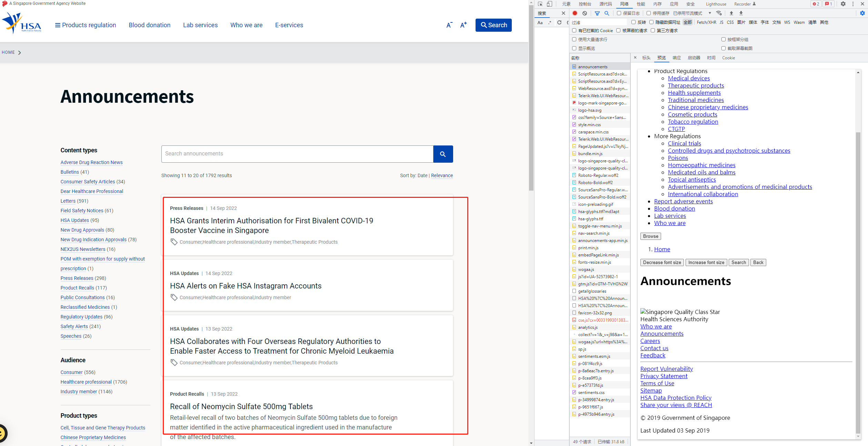
Task: Click the Search announcements input field
Action: (x=297, y=154)
